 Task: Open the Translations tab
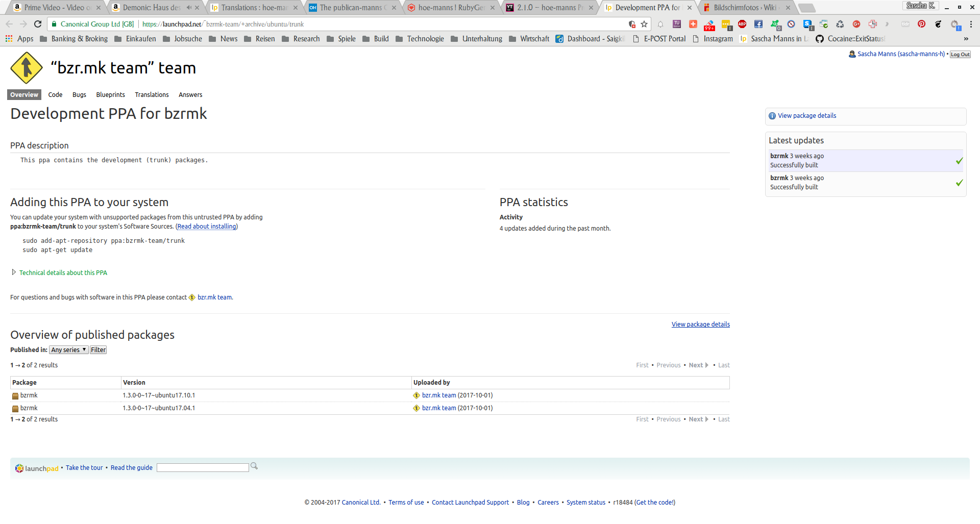point(152,95)
